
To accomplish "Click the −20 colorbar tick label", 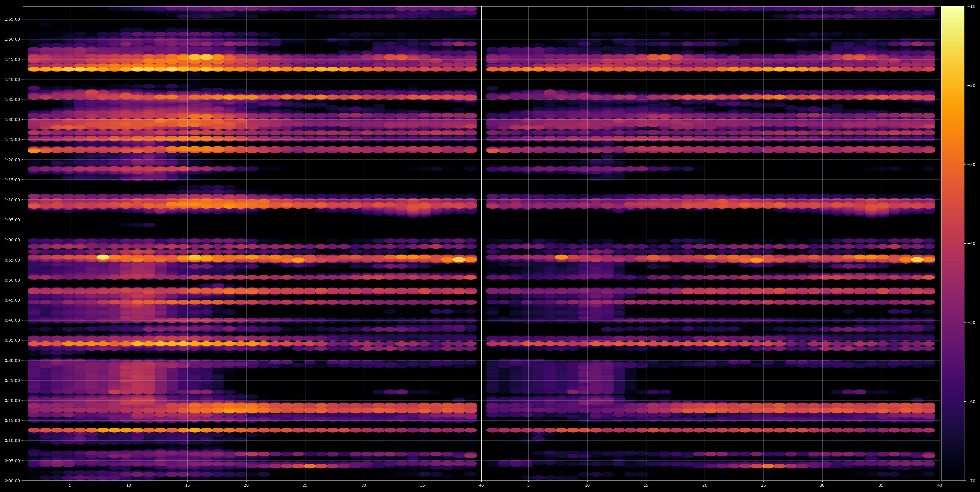I will click(971, 86).
